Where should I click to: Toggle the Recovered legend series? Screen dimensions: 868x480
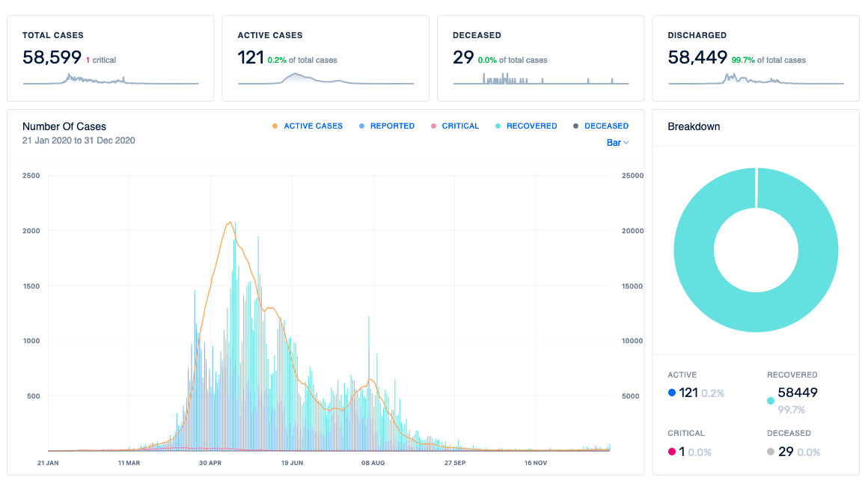pyautogui.click(x=531, y=126)
